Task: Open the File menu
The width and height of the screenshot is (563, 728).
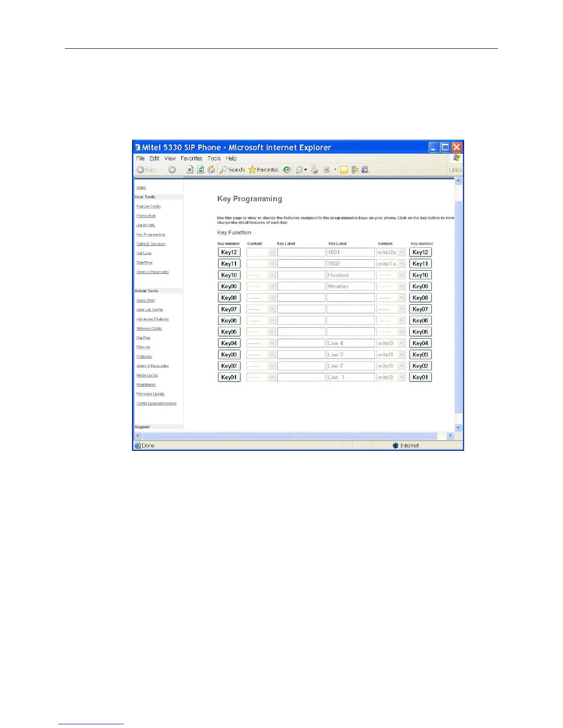Action: (140, 158)
